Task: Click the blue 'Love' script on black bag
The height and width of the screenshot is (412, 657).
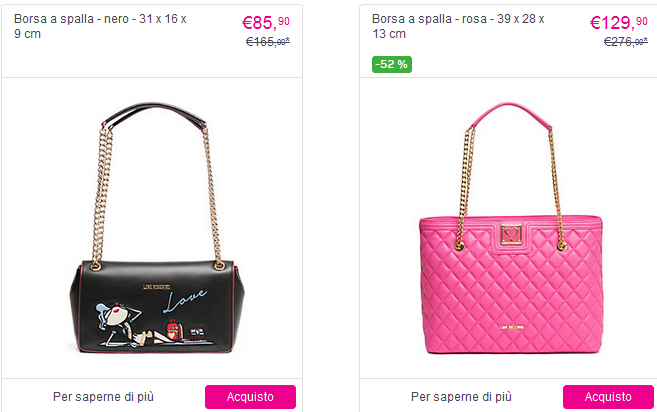Action: click(185, 300)
